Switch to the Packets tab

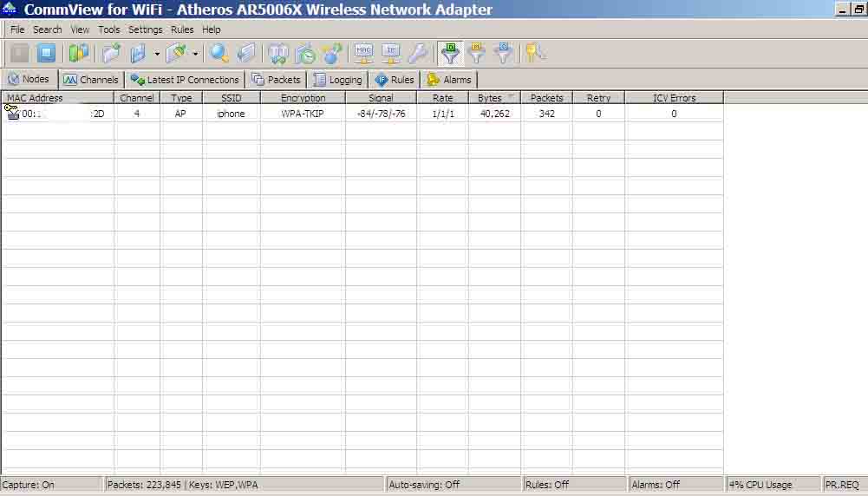click(276, 80)
